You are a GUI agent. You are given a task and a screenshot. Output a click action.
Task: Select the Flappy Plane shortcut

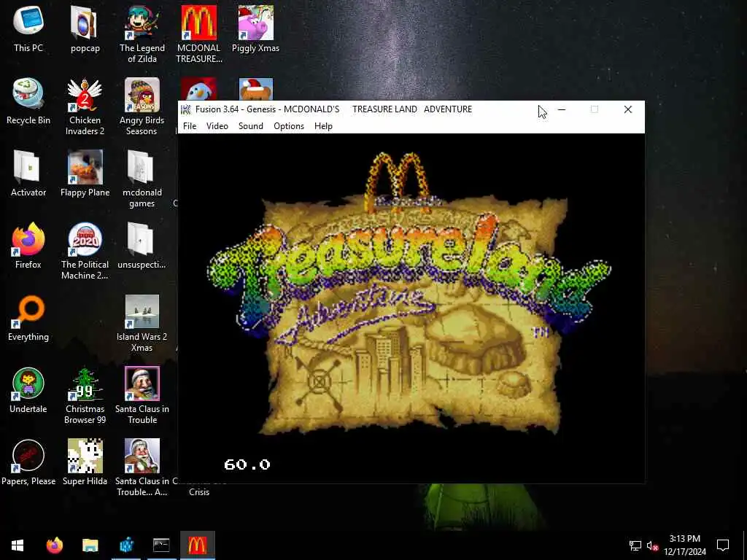pos(85,174)
